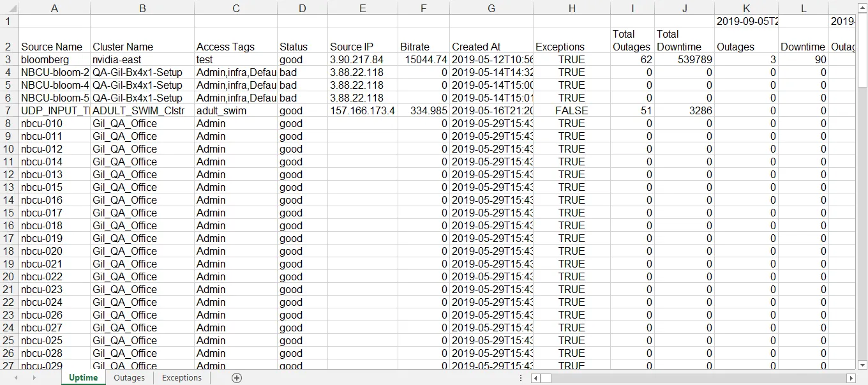Select the 'nbcu-025' cell
This screenshot has width=868, height=385.
(54, 340)
